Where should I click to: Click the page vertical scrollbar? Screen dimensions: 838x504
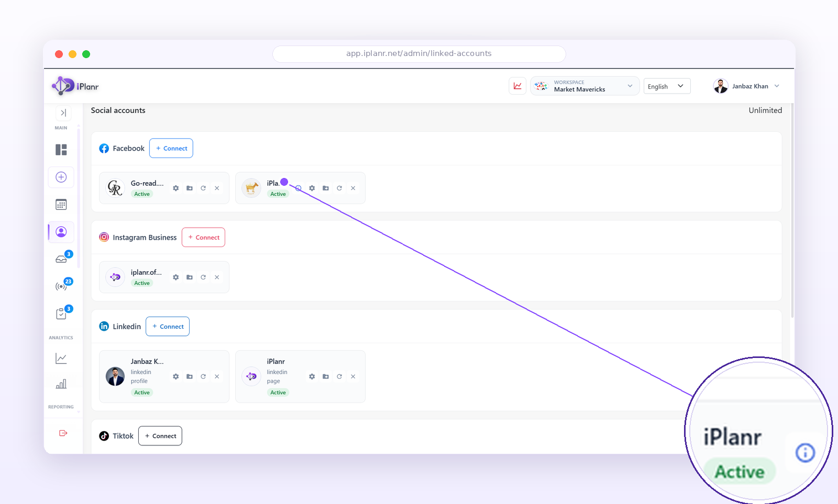(x=792, y=210)
